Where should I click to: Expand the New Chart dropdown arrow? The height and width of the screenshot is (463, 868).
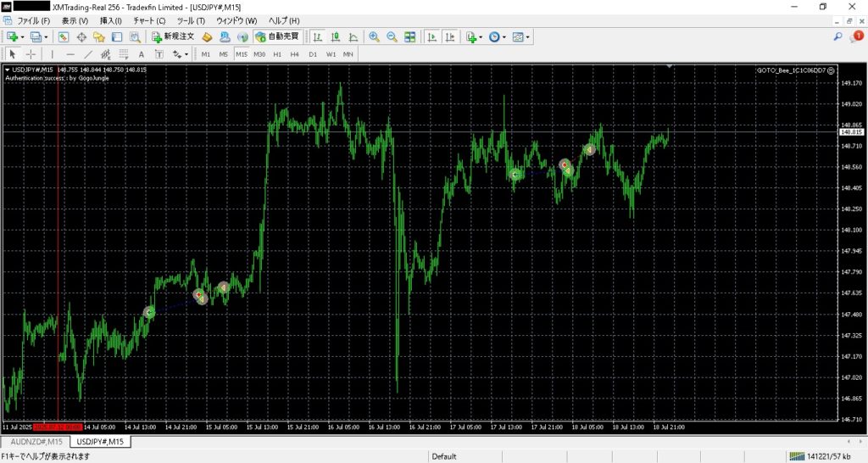coord(22,36)
